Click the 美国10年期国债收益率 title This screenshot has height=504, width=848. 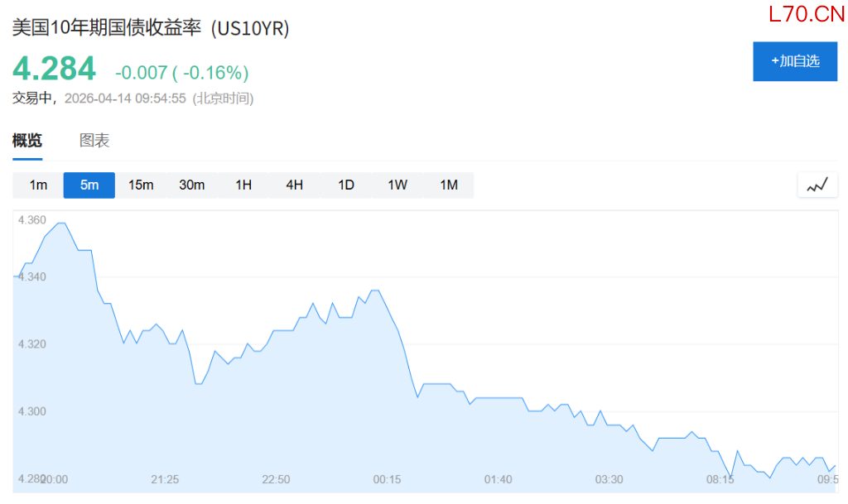(107, 27)
